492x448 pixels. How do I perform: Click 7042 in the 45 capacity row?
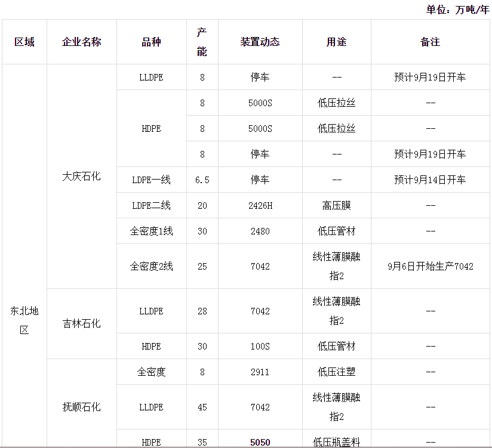point(260,407)
